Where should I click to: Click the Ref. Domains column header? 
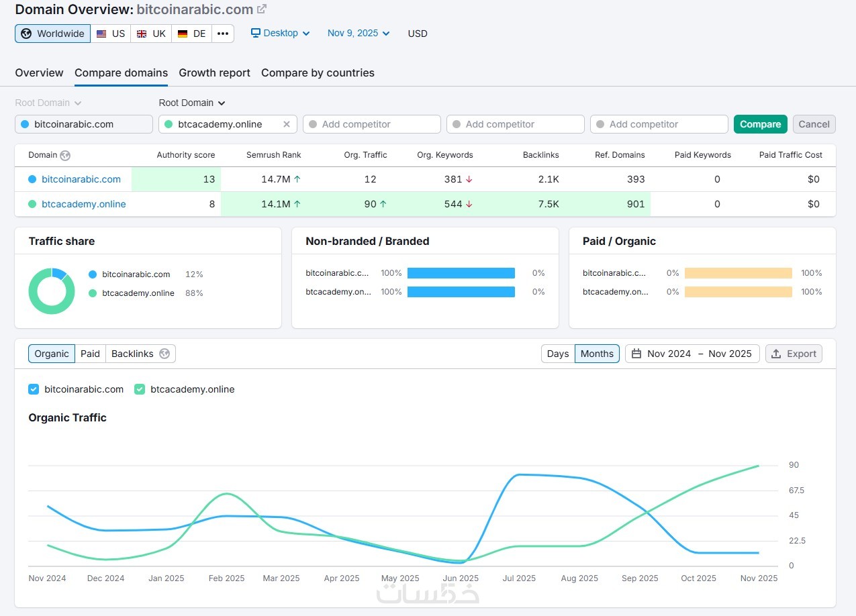pos(620,155)
